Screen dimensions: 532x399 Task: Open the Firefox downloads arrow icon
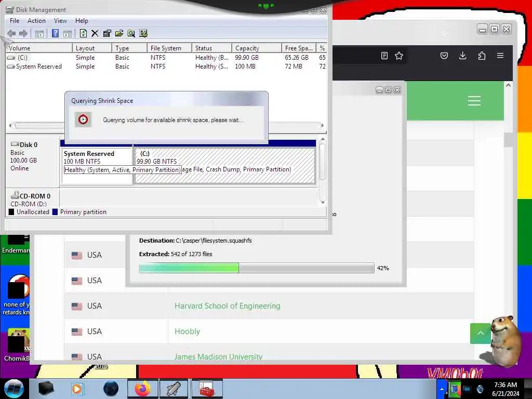(462, 56)
